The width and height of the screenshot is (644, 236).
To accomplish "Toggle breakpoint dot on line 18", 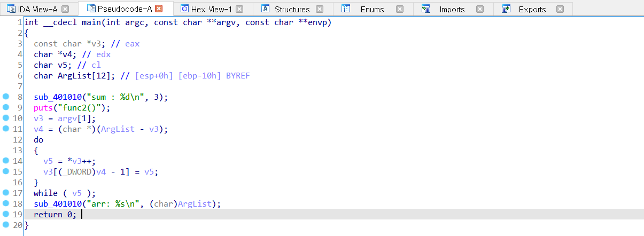I will click(x=6, y=203).
